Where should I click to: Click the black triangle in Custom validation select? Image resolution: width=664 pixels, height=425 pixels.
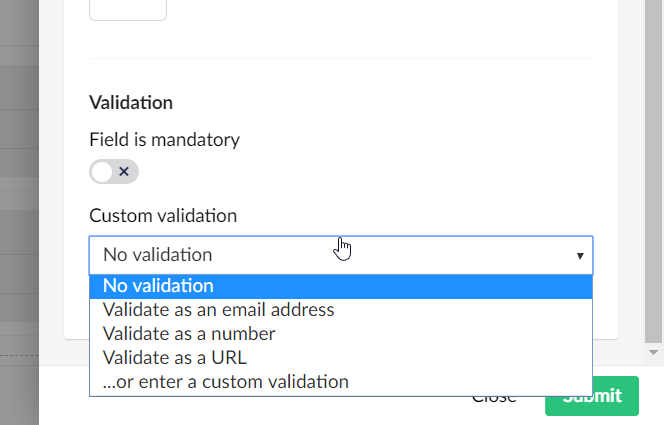(x=580, y=256)
